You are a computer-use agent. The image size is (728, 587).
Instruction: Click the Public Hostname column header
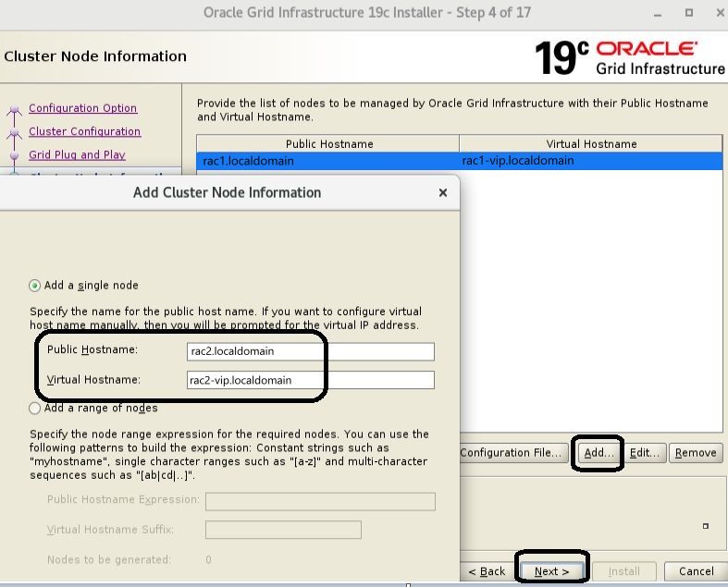click(328, 144)
